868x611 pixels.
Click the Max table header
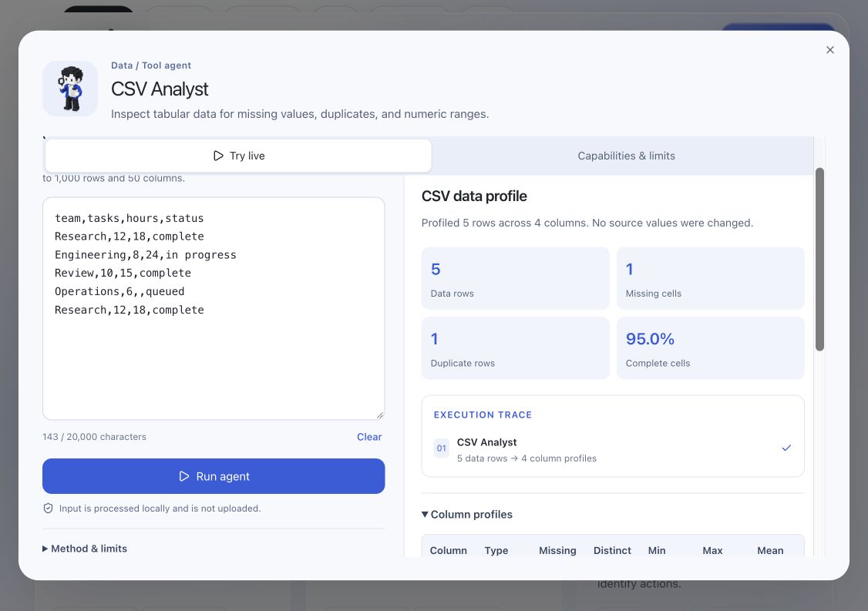(712, 550)
